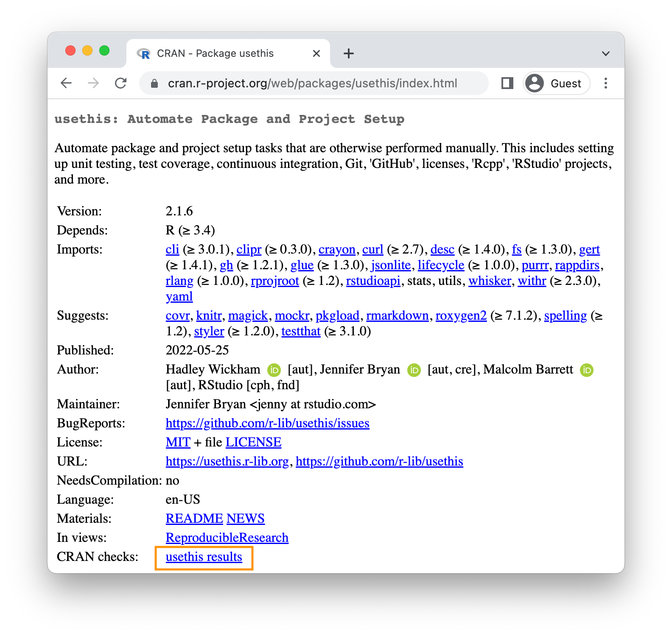Screen dimensions: 672x636
Task: Open the curl package link
Action: tap(373, 249)
